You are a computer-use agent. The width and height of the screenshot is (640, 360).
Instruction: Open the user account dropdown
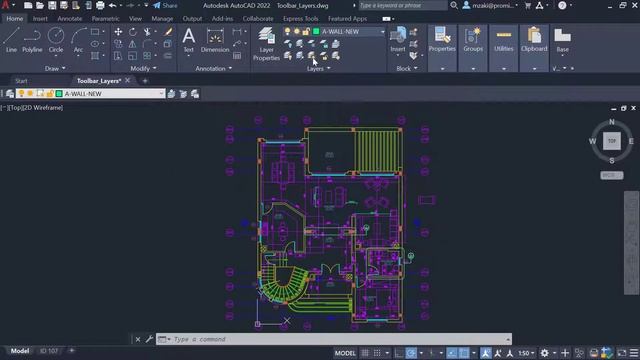pos(491,6)
